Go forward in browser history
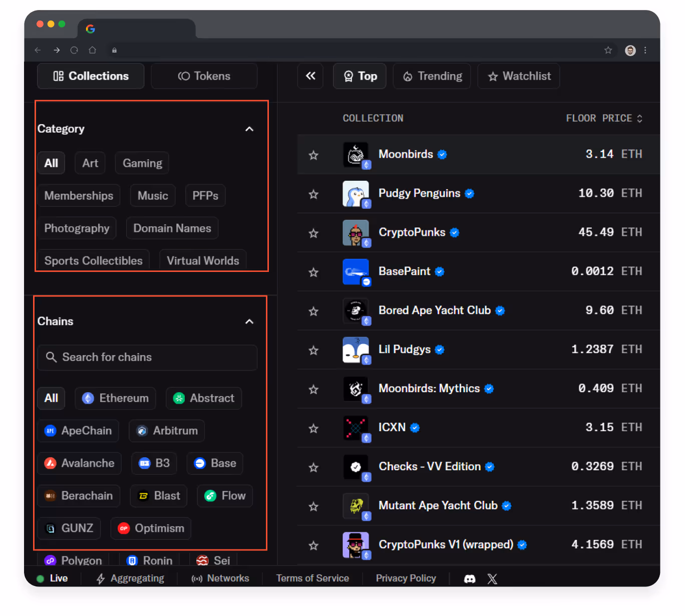 (57, 50)
